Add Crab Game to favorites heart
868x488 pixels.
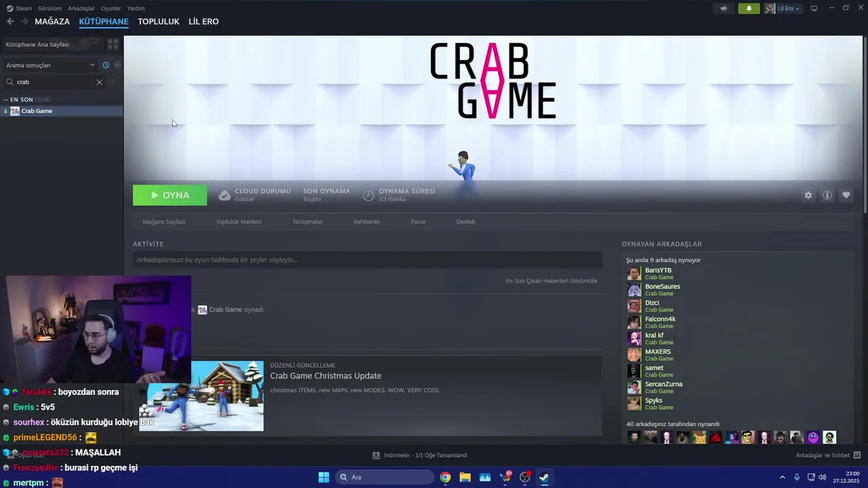[846, 195]
